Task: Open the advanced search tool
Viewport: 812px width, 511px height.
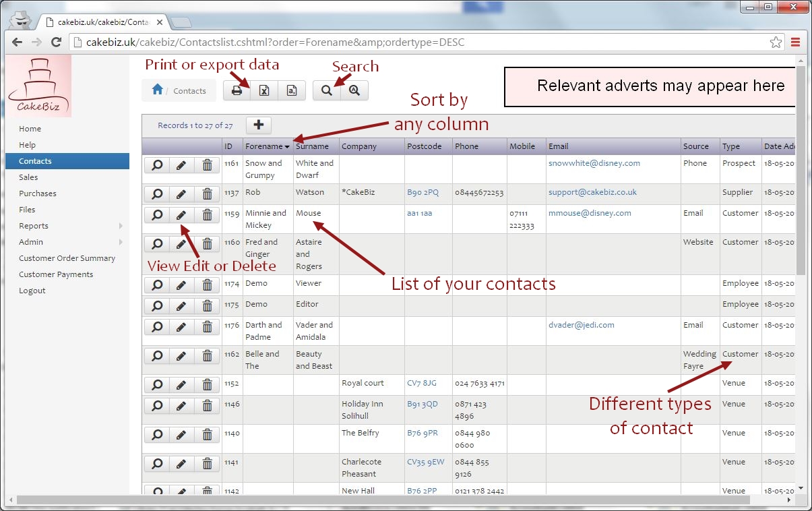Action: (x=354, y=89)
